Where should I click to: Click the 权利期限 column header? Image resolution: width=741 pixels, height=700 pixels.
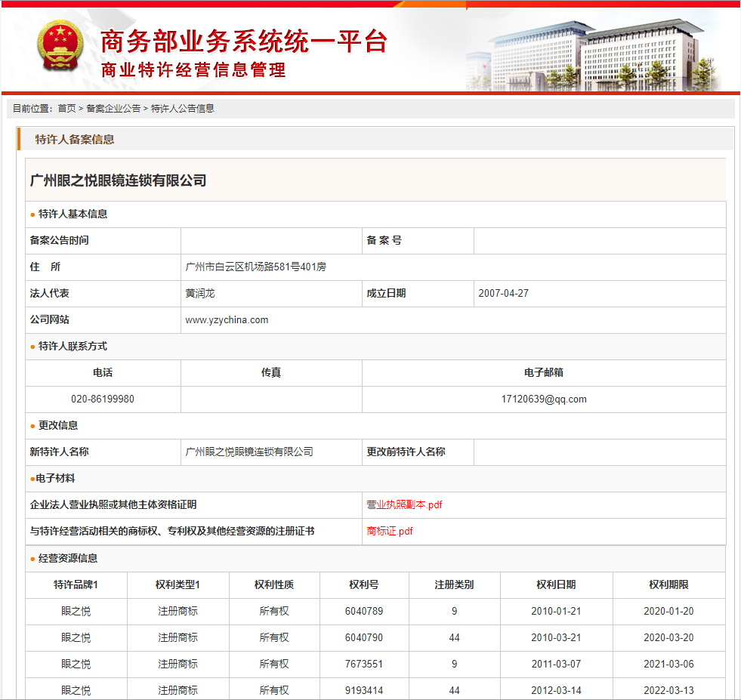tap(668, 584)
